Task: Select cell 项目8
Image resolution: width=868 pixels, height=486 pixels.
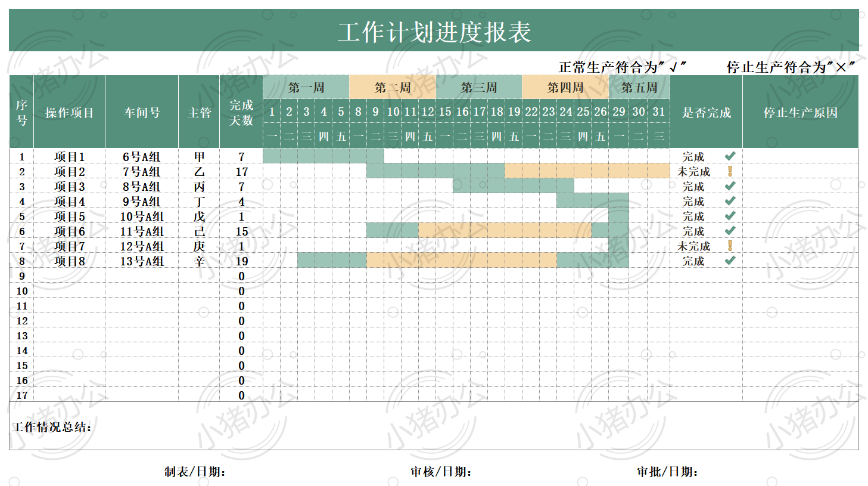Action: (70, 261)
